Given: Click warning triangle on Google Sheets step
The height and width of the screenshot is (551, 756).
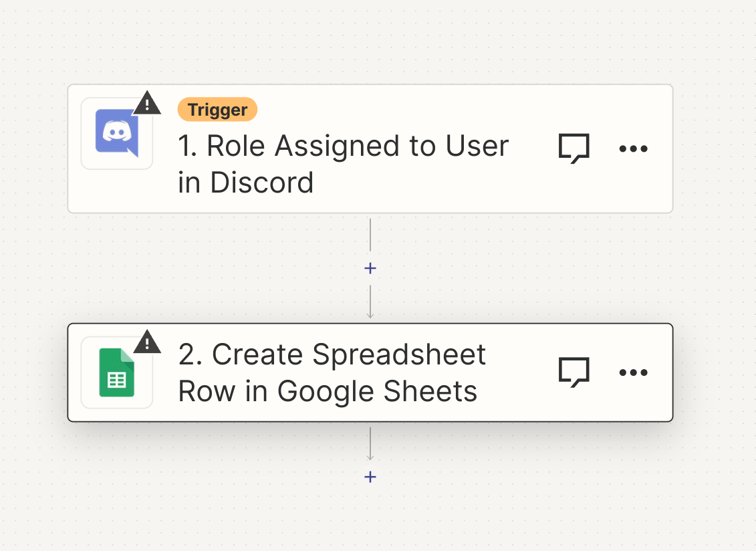Looking at the screenshot, I should coord(147,342).
